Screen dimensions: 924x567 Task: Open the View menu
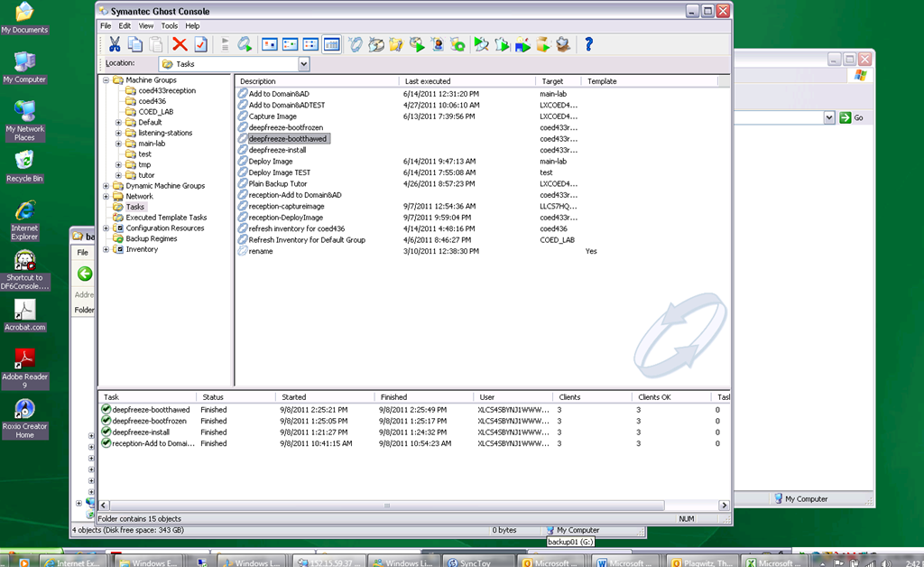coord(146,26)
